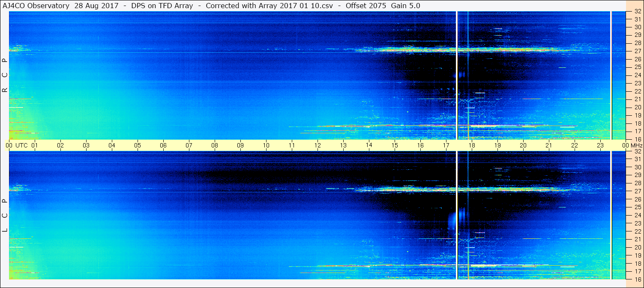Click the 30 MHz tick on RCP frequency scale

point(637,27)
